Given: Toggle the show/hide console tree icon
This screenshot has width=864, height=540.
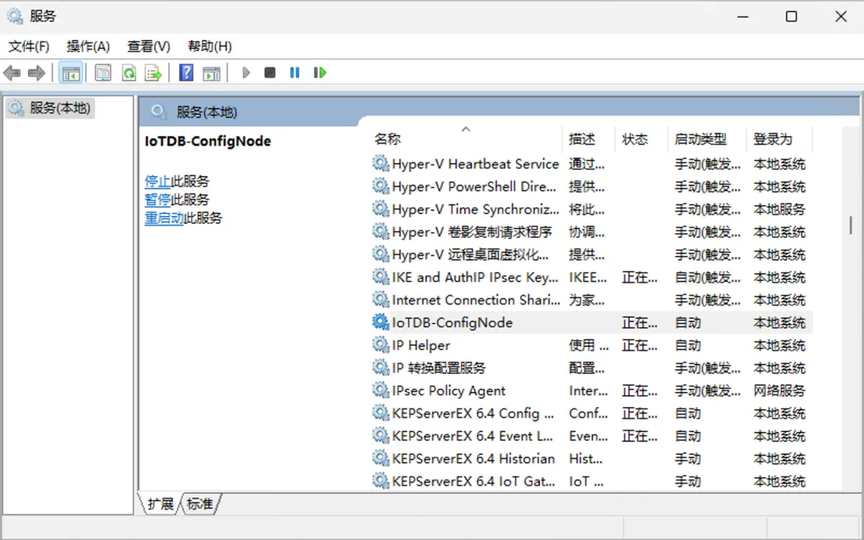Looking at the screenshot, I should point(71,73).
